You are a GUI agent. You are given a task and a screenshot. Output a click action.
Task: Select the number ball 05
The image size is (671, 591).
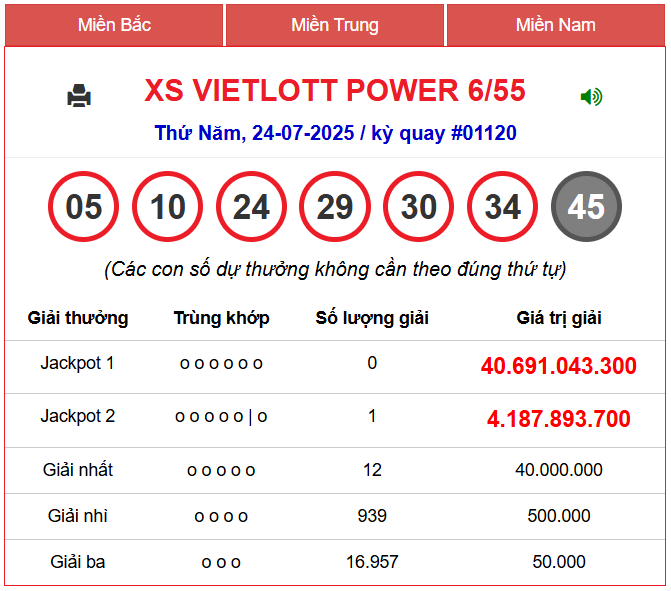(x=83, y=207)
